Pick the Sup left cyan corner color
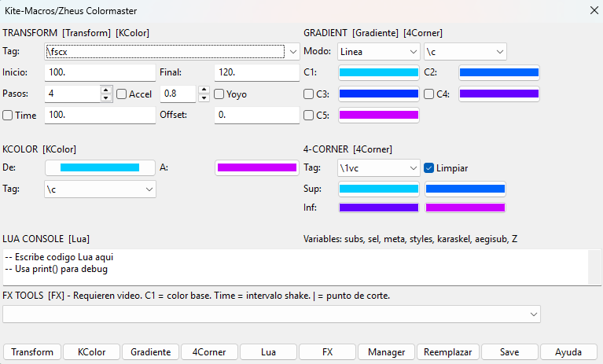The image size is (603, 364). point(379,189)
